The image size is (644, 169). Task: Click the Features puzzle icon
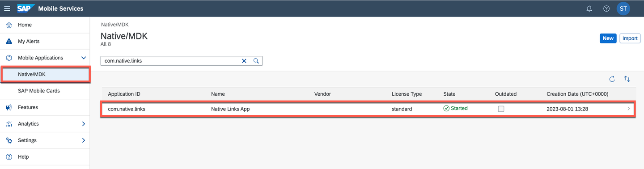pyautogui.click(x=9, y=107)
